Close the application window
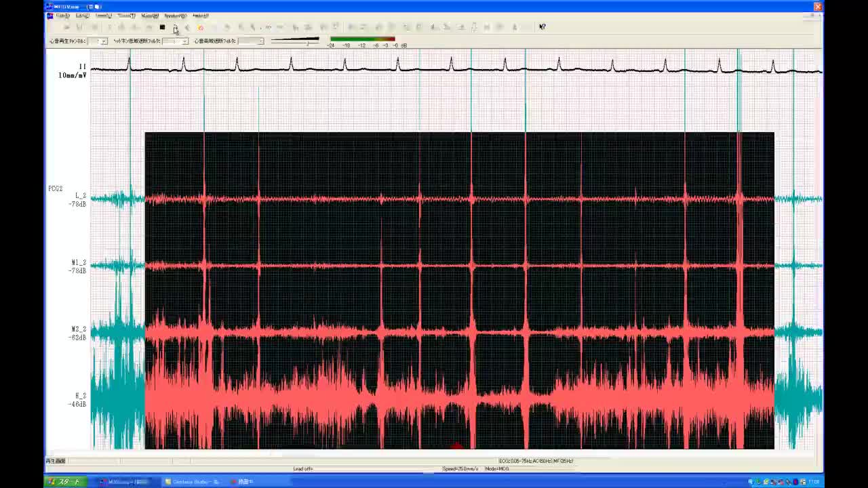The height and width of the screenshot is (488, 868). (x=817, y=7)
